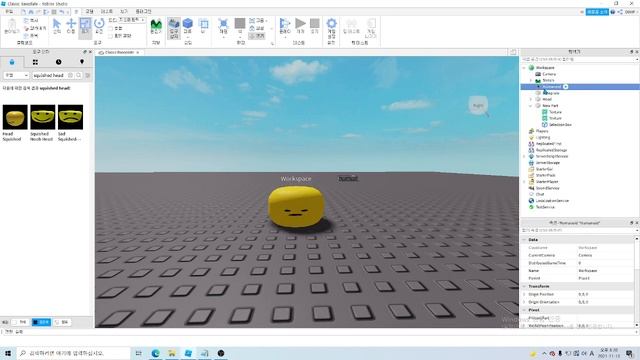
Task: Select LocalizationService in Explorer
Action: [549, 201]
